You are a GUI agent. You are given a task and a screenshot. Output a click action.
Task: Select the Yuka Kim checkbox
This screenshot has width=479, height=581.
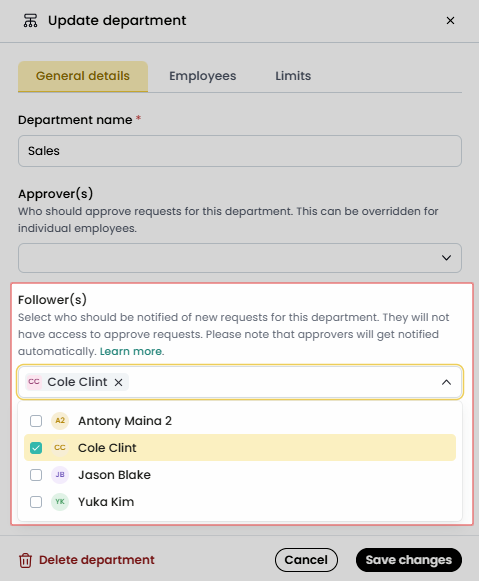pyautogui.click(x=36, y=502)
